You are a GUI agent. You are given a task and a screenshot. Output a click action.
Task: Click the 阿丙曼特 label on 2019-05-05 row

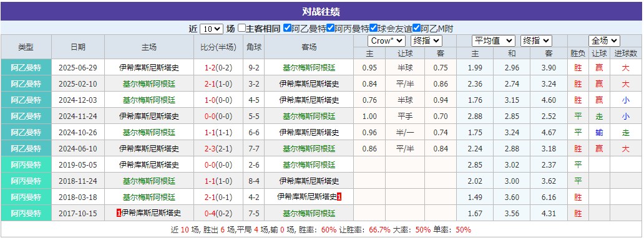tap(26, 165)
